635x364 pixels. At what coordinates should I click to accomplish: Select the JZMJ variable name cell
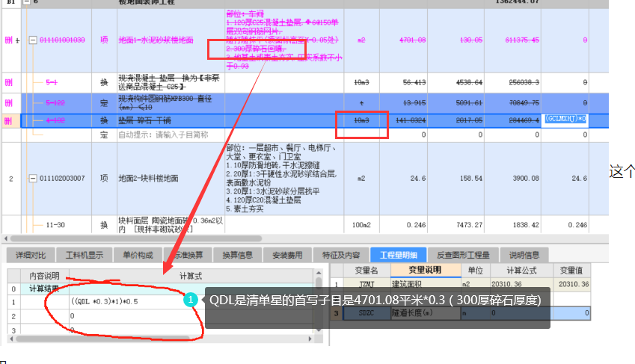(366, 284)
